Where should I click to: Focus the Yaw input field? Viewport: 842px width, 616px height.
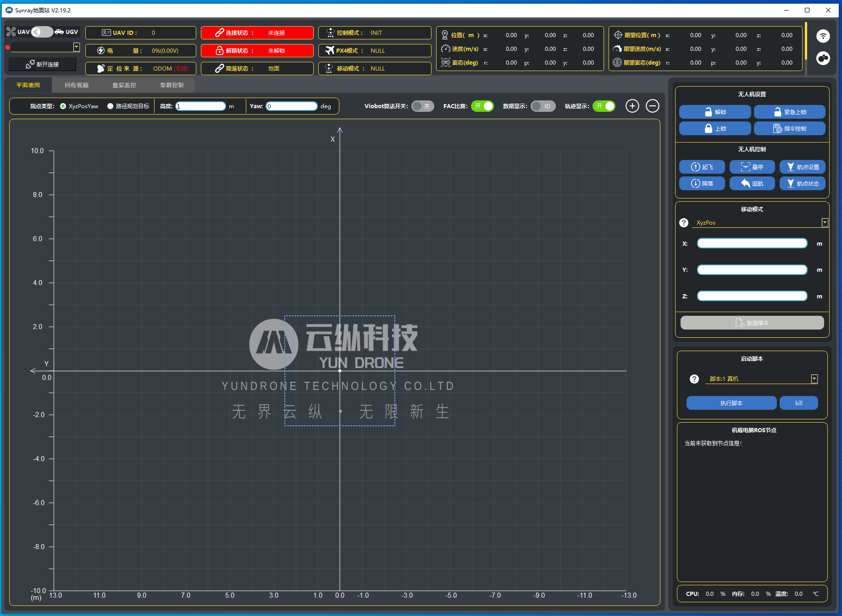click(x=292, y=106)
